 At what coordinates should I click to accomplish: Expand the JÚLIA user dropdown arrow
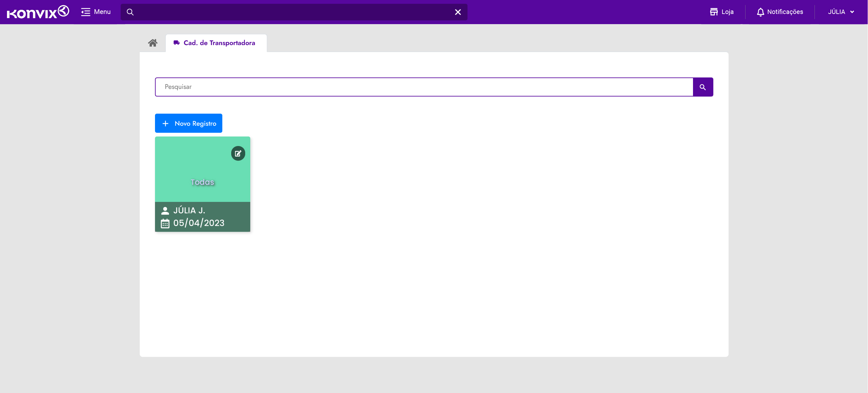(x=852, y=12)
